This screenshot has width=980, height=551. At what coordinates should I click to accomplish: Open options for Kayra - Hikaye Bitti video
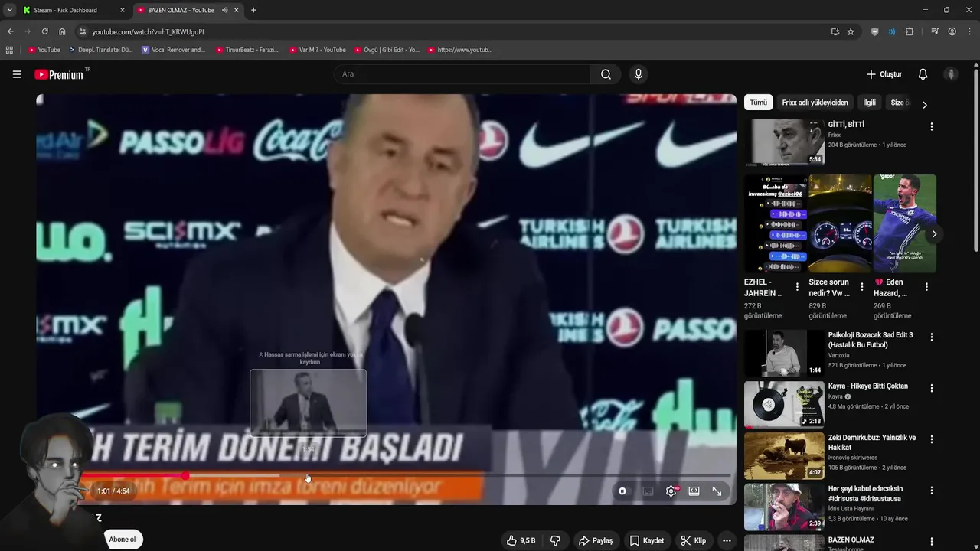point(931,388)
